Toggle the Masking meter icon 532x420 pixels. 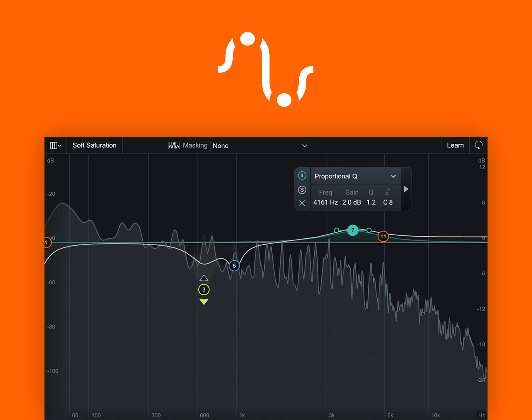174,146
